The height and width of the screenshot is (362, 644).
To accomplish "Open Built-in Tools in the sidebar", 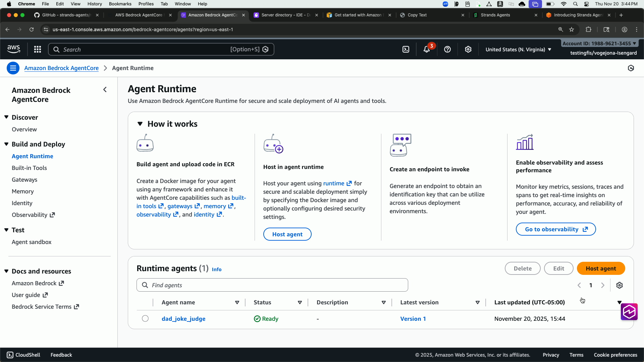I will pyautogui.click(x=29, y=168).
